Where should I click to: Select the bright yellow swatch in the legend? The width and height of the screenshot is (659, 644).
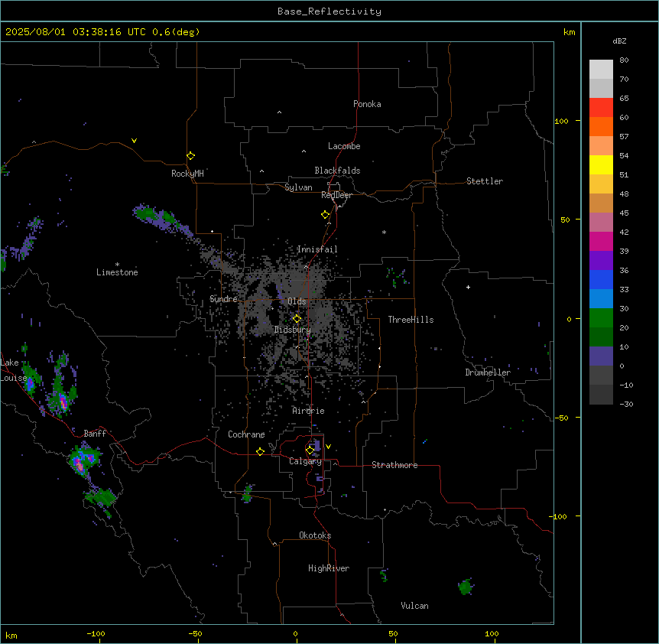(x=601, y=164)
